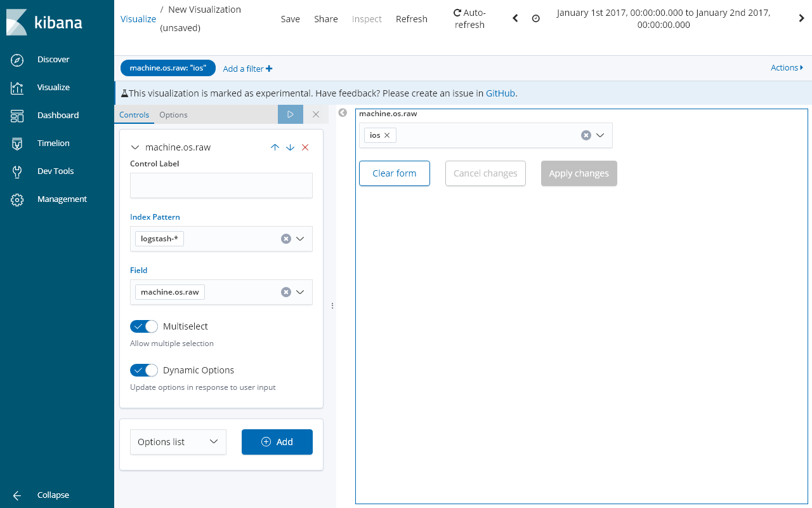Collapse the machine.os.raw control section

click(x=134, y=147)
